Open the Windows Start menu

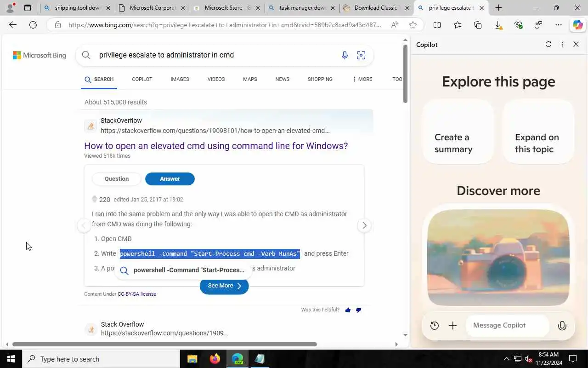click(x=11, y=359)
